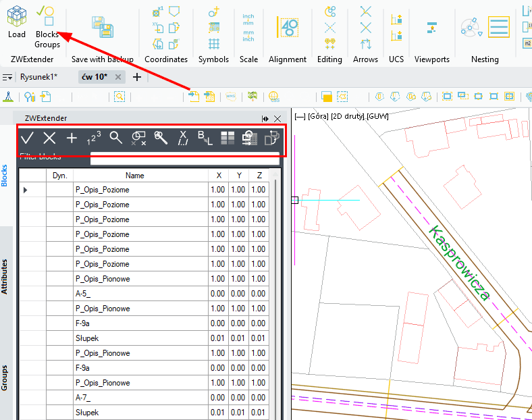
Task: Click the circular Nesting icon
Action: coord(471,27)
